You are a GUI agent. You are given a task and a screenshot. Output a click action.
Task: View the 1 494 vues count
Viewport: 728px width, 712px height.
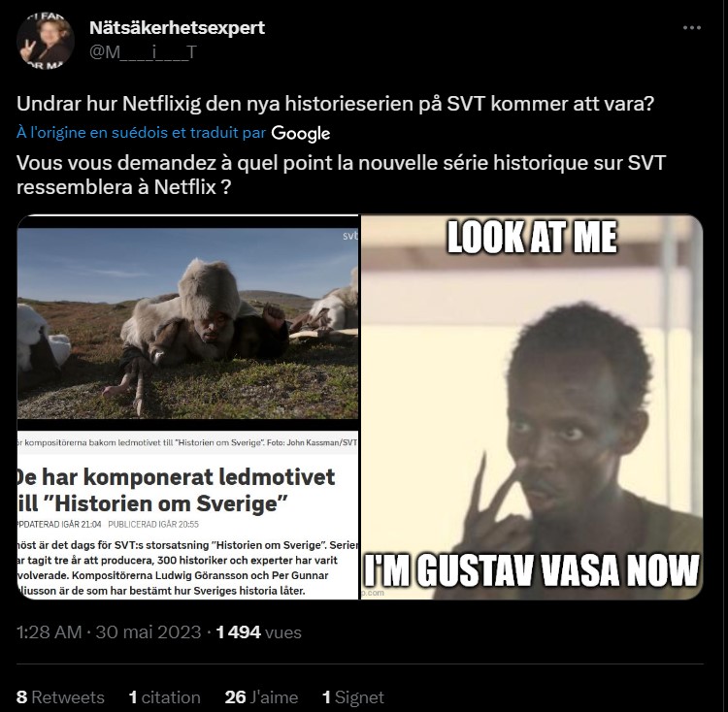[x=258, y=632]
